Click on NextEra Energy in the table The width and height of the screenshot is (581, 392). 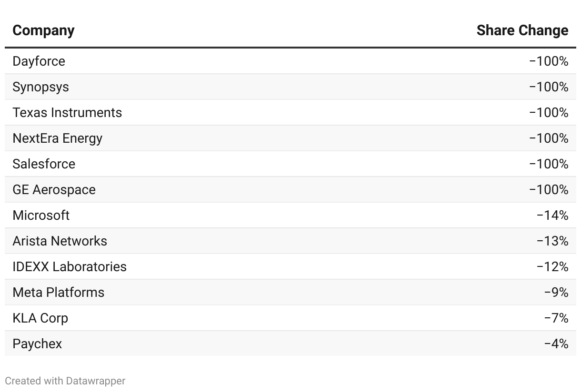57,138
